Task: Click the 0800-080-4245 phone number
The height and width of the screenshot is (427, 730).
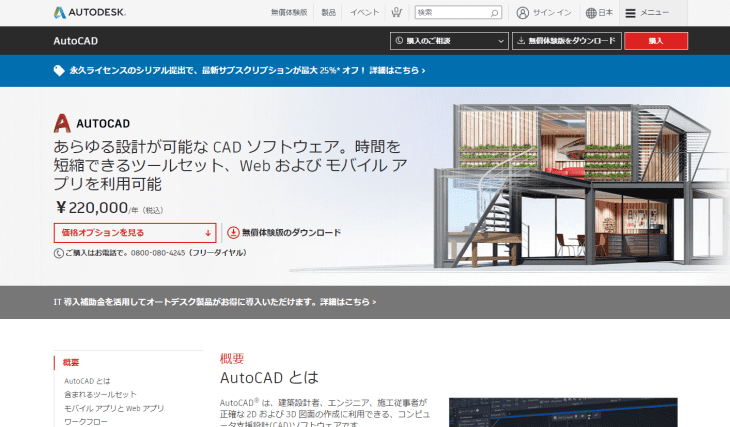Action: point(158,253)
